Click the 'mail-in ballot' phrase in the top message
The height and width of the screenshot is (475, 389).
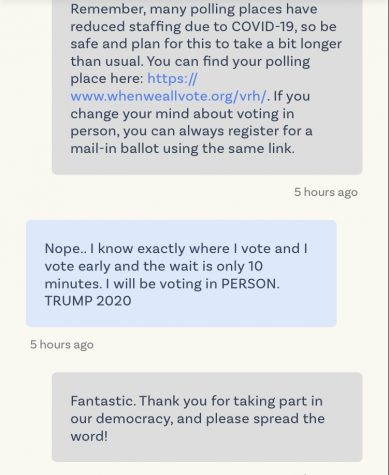[114, 148]
